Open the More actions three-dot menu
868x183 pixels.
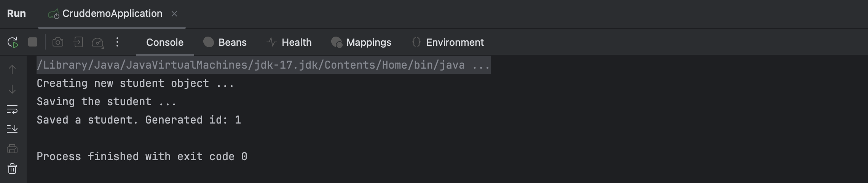pos(117,42)
